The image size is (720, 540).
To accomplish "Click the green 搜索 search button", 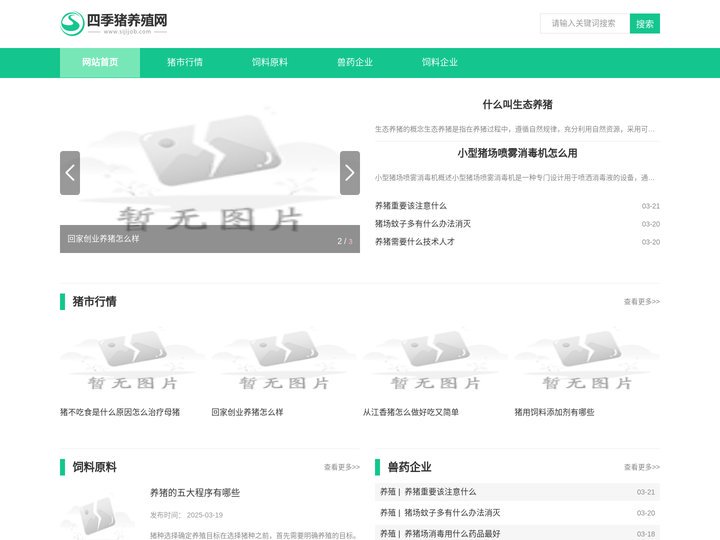I will pyautogui.click(x=645, y=23).
